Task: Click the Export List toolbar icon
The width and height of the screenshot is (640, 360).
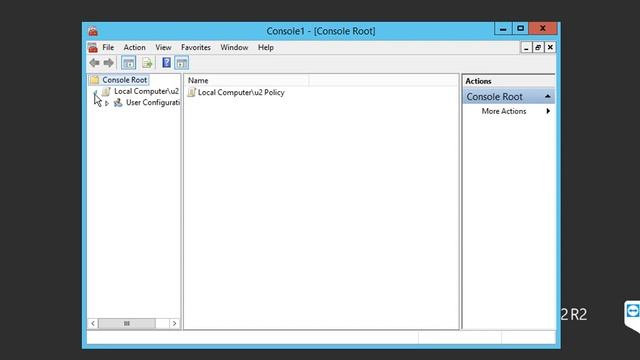Action: pos(147,63)
